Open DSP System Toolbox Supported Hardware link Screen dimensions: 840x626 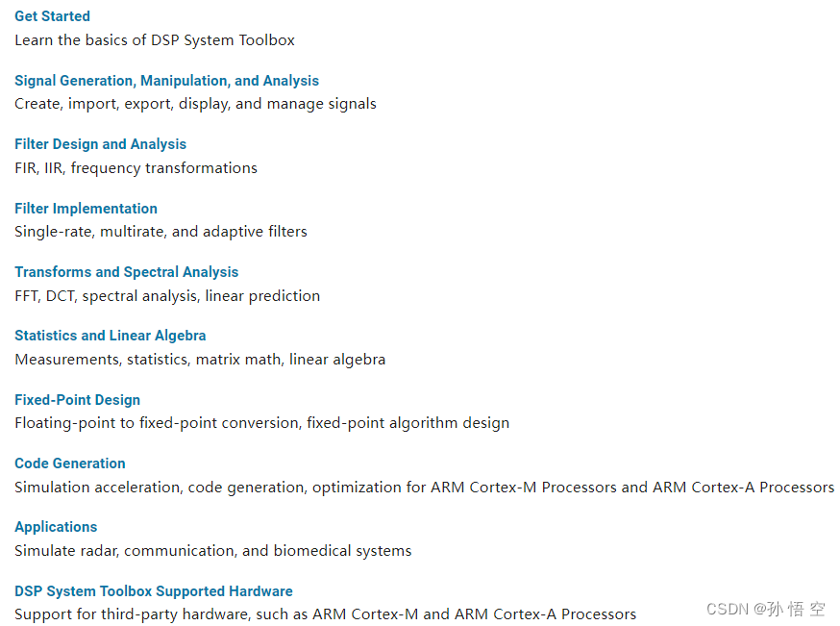(x=153, y=591)
